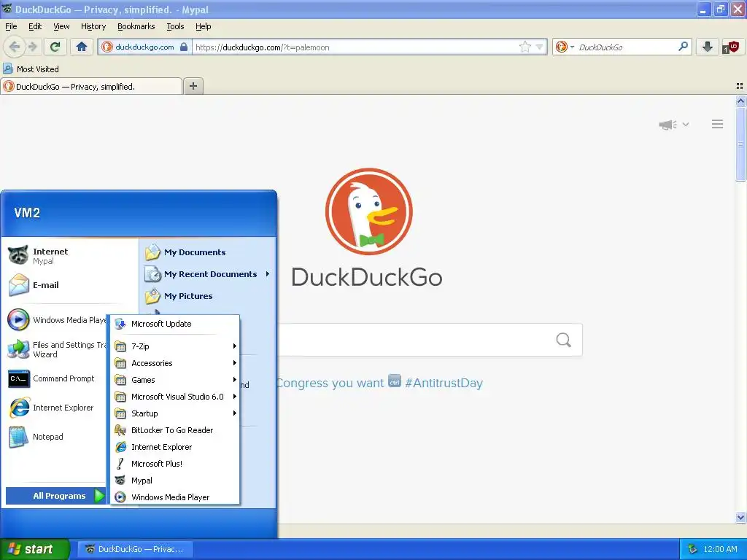Image resolution: width=747 pixels, height=560 pixels.
Task: Open a new tab with the plus button
Action: tap(193, 86)
